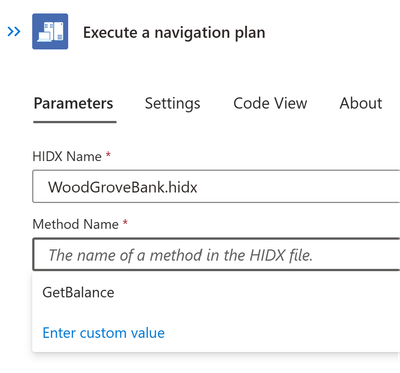Open the About tab

point(361,103)
